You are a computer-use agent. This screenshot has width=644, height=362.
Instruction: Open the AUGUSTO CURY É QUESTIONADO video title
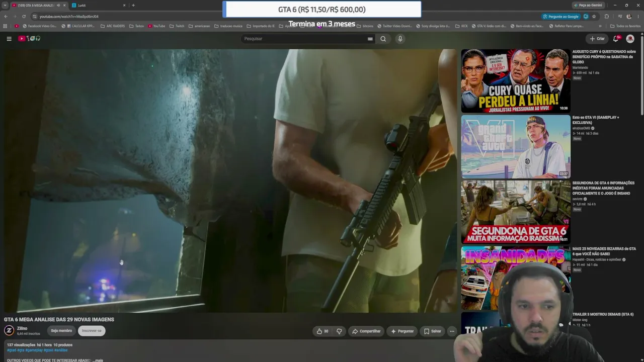click(x=604, y=57)
